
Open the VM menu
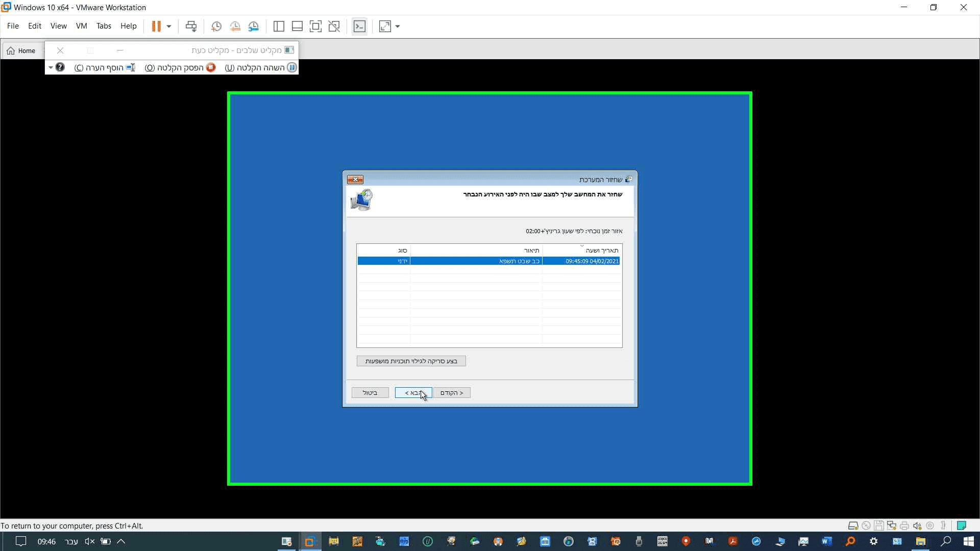coord(81,26)
